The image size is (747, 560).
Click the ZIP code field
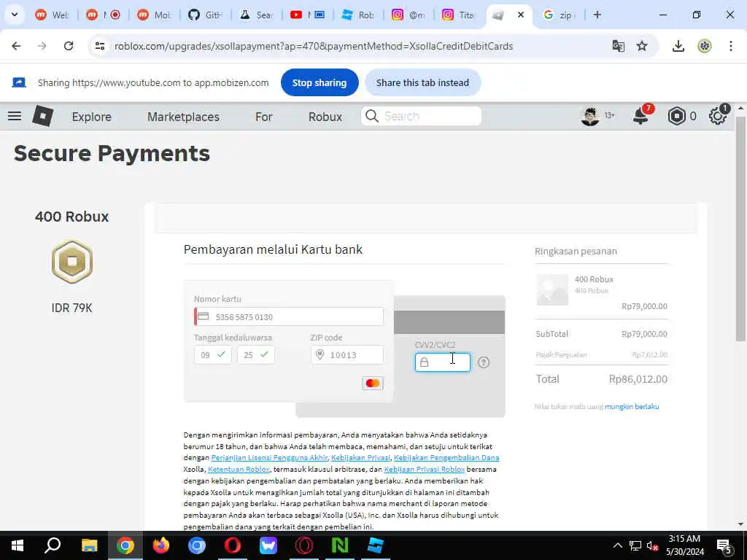[347, 355]
